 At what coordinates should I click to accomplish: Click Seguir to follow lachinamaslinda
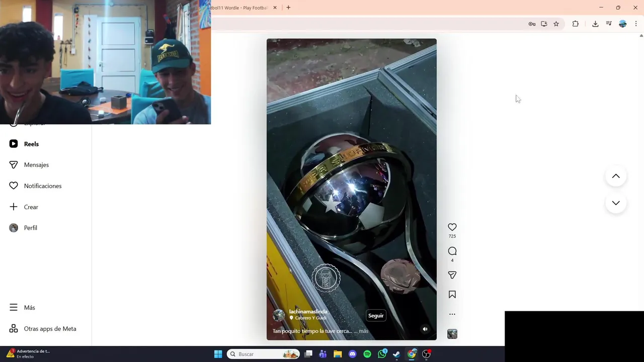click(376, 316)
